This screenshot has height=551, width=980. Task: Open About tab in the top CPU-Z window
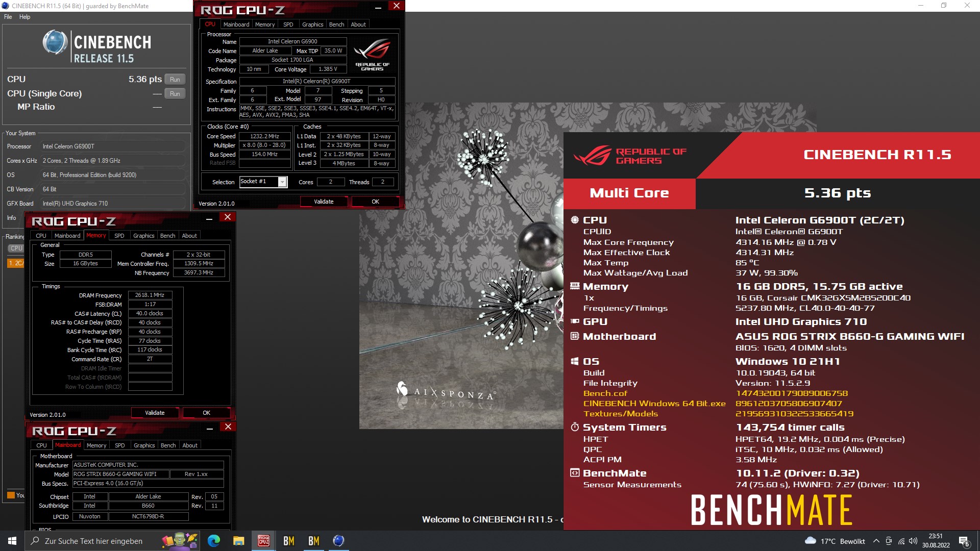coord(358,24)
